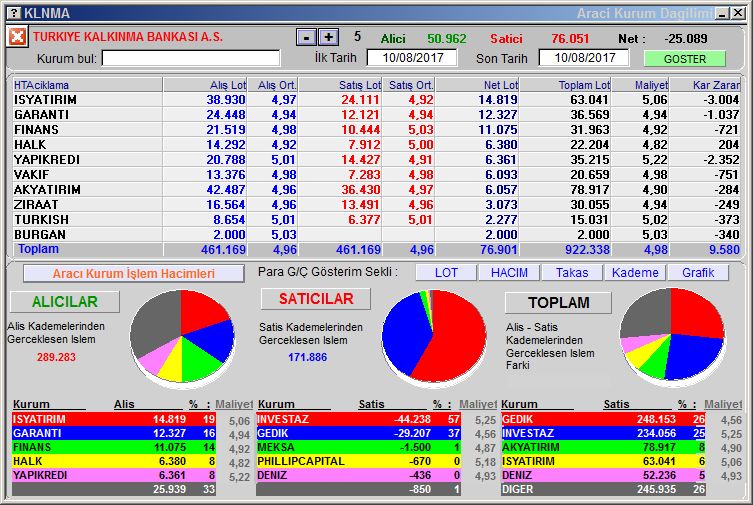
Task: Click the 289.283 buyers volume value
Action: click(x=56, y=357)
